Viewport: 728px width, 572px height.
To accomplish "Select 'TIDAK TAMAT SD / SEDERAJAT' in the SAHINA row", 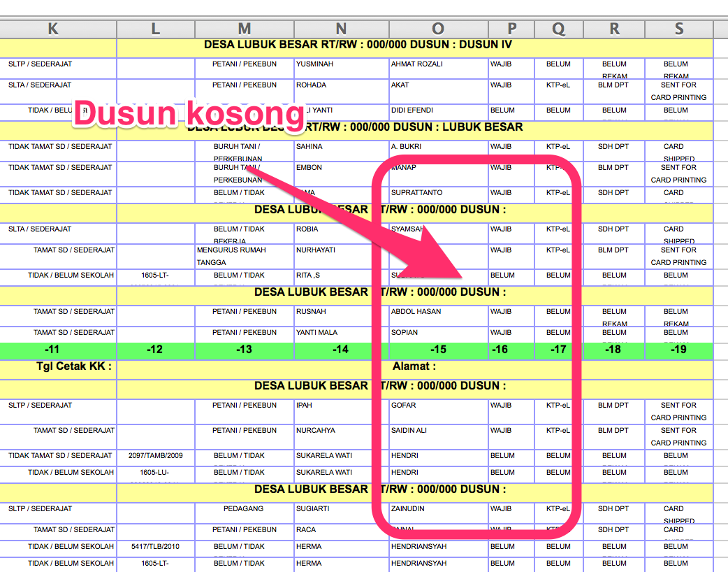I will coord(58,150).
